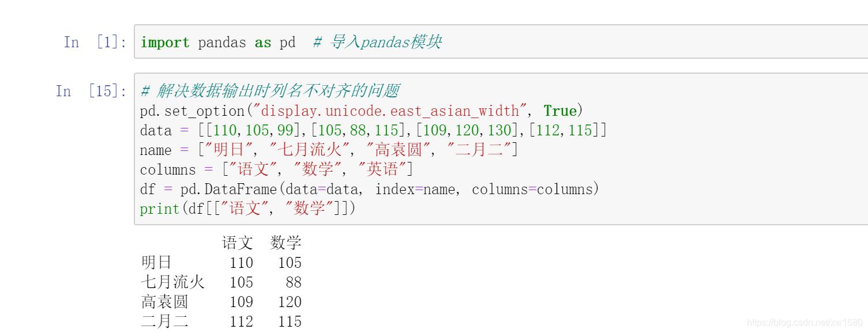Image resolution: width=868 pixels, height=333 pixels.
Task: Click output row label 高袁圆
Action: click(164, 302)
